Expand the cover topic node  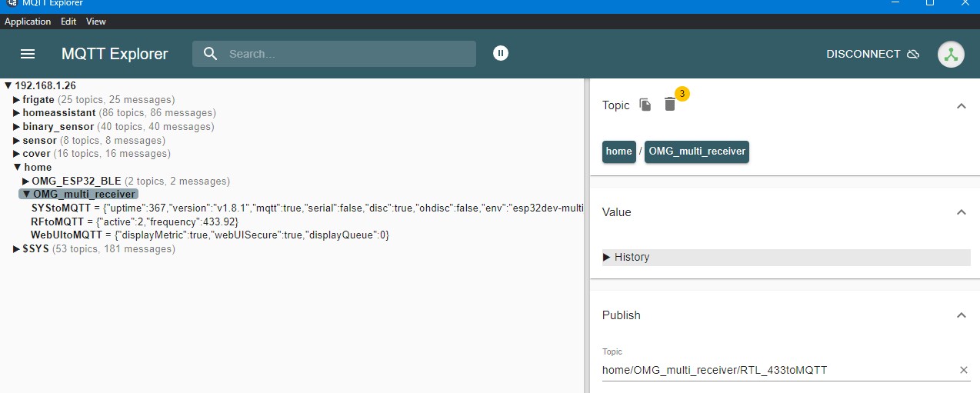click(x=17, y=154)
